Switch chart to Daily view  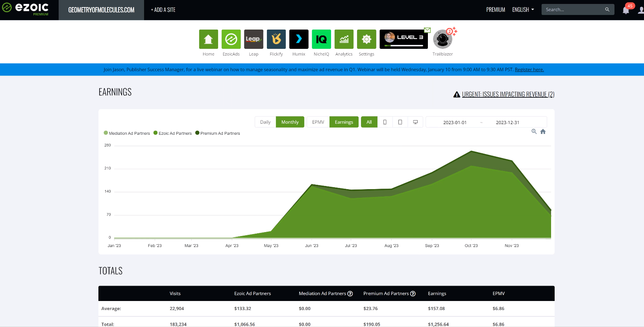tap(265, 122)
